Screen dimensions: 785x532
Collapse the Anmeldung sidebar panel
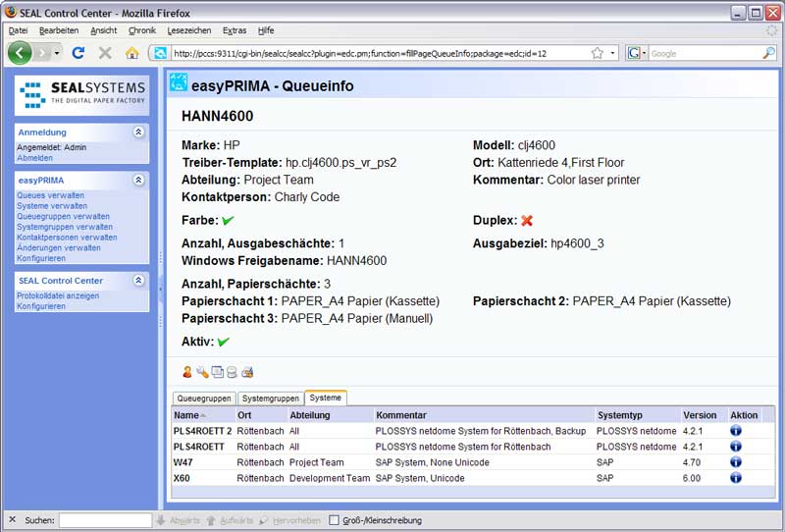[138, 132]
